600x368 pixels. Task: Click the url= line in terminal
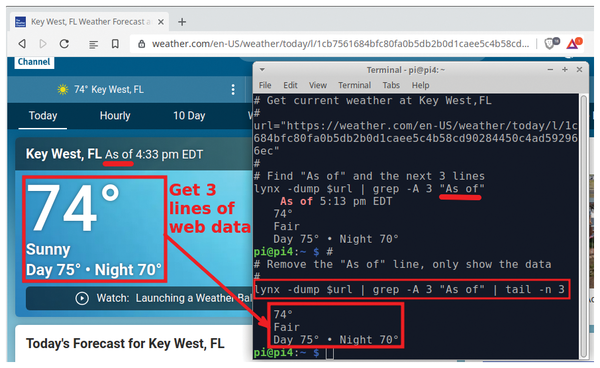[x=416, y=126]
